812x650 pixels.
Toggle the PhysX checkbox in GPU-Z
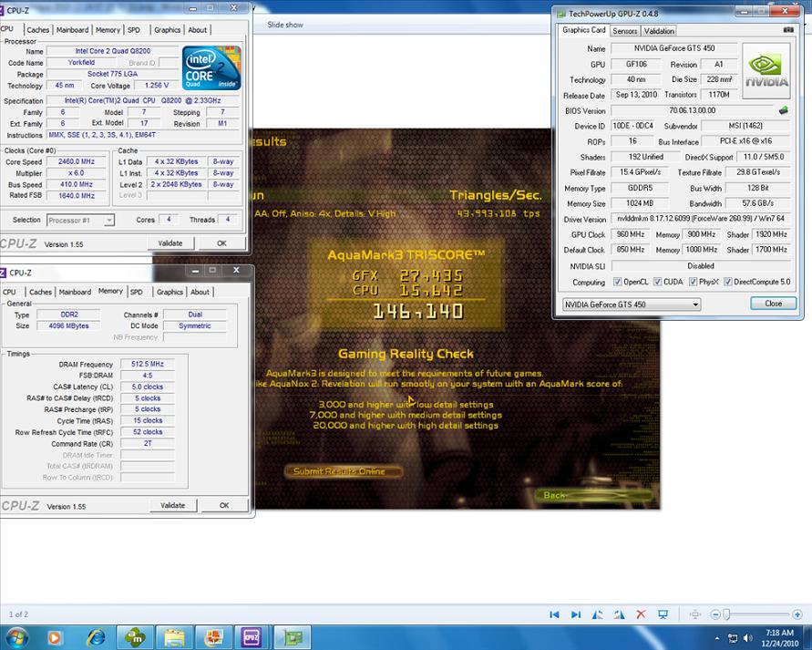693,282
